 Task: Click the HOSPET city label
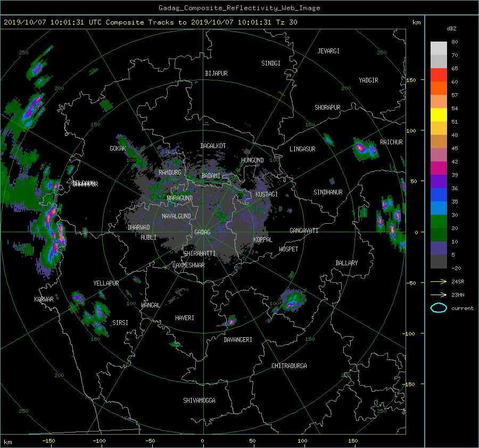(288, 249)
